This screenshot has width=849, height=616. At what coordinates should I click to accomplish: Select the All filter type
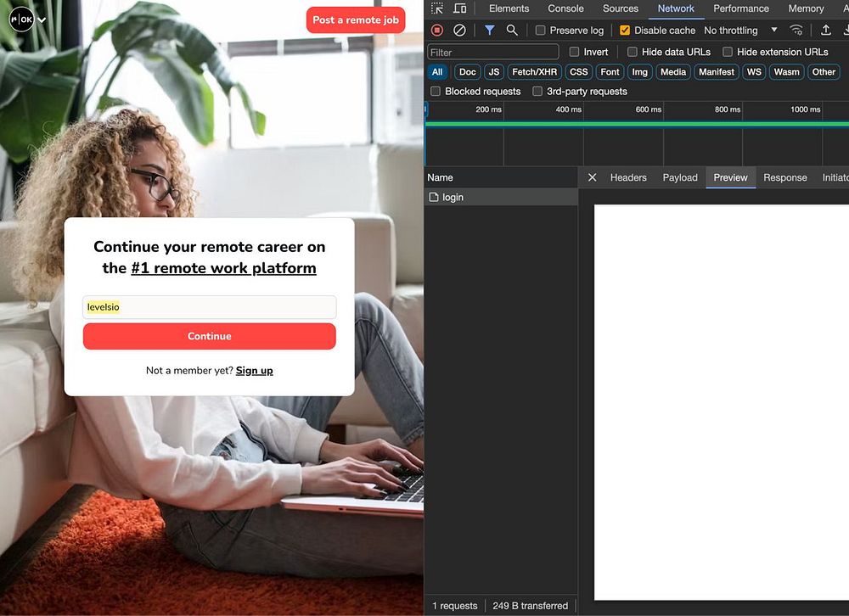[437, 72]
